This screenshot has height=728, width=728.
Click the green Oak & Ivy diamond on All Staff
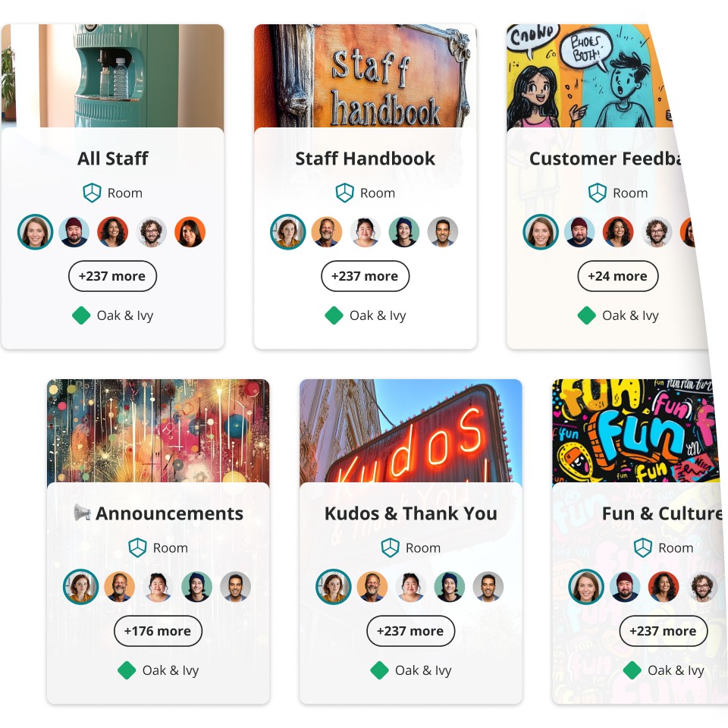click(x=81, y=315)
